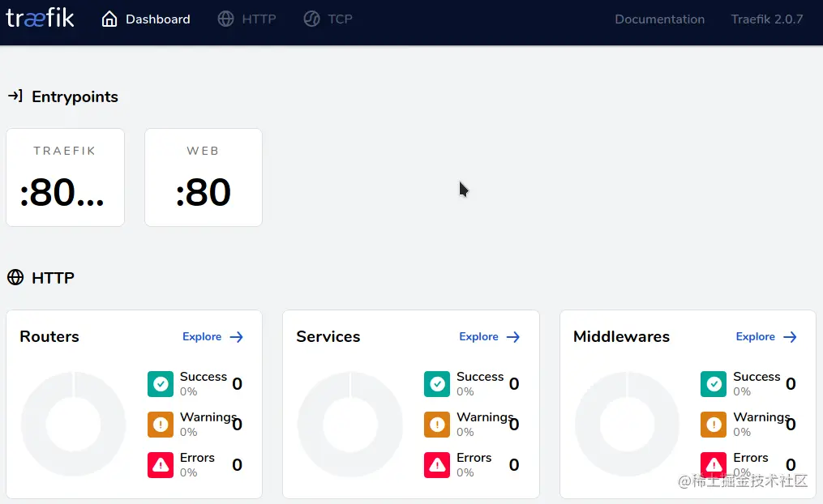
Task: Click the Services Errors label
Action: pyautogui.click(x=474, y=457)
